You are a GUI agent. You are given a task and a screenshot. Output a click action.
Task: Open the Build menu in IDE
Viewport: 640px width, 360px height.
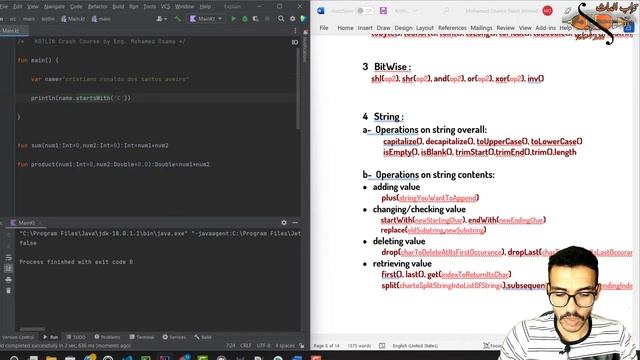coord(118,7)
